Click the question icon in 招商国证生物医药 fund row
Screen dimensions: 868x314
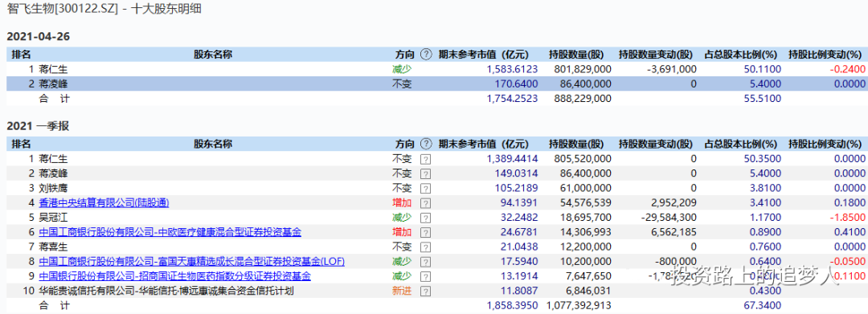425,276
